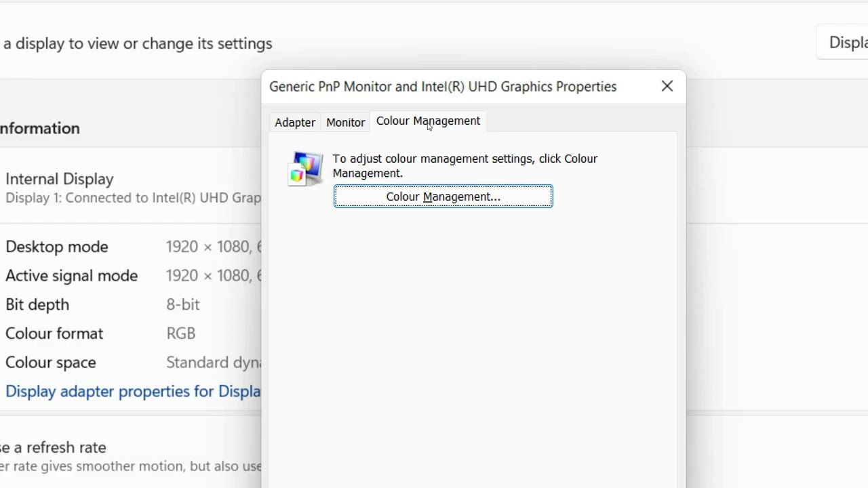Click the Colour space label
Viewport: 868px width, 488px height.
click(x=51, y=363)
